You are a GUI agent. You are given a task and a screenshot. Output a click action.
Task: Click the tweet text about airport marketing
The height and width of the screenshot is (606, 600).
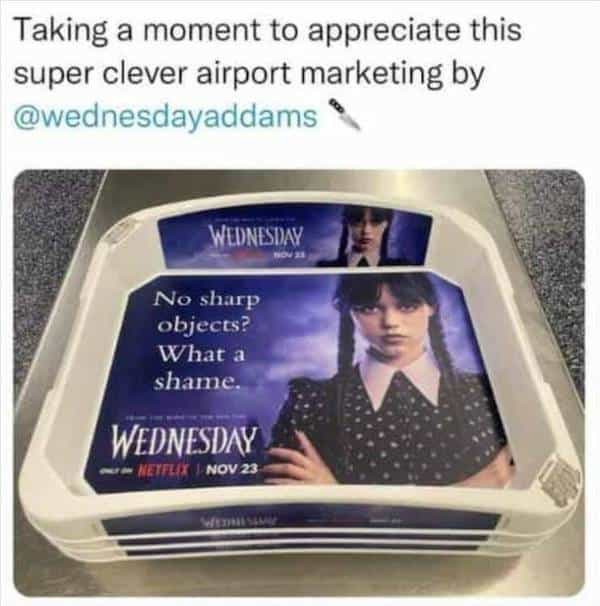(268, 73)
